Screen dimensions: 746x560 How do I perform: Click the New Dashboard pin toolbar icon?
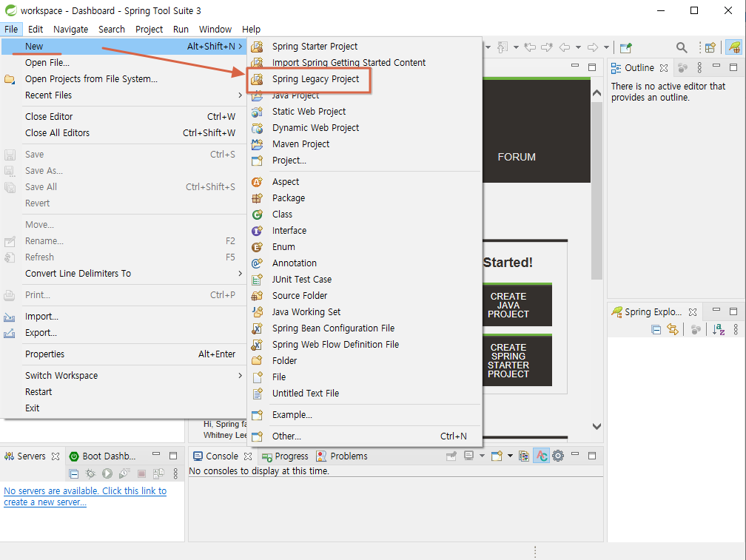click(x=625, y=47)
